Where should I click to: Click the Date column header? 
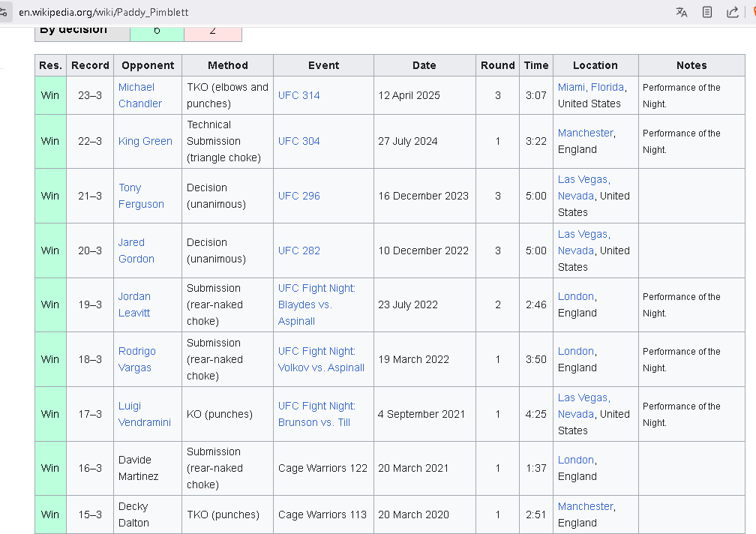[x=424, y=65]
